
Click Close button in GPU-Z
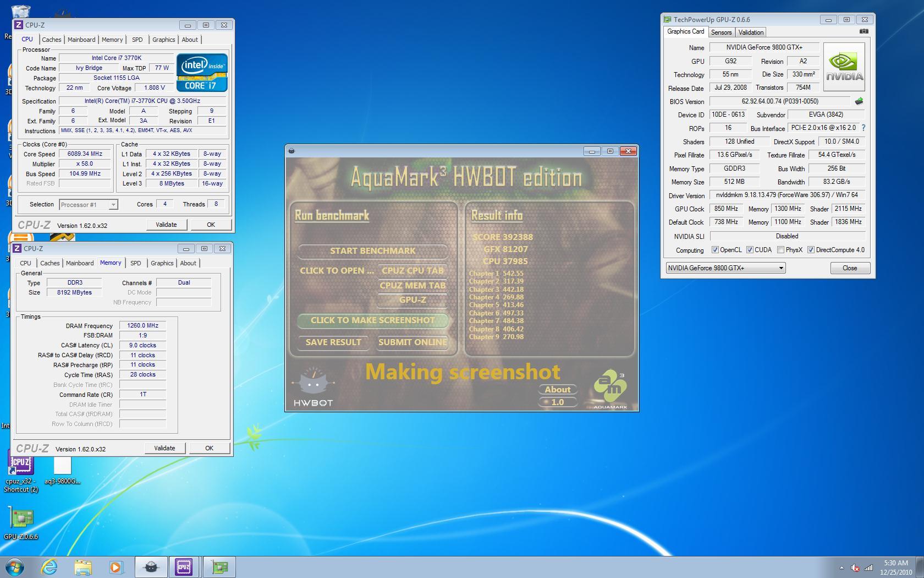tap(850, 268)
